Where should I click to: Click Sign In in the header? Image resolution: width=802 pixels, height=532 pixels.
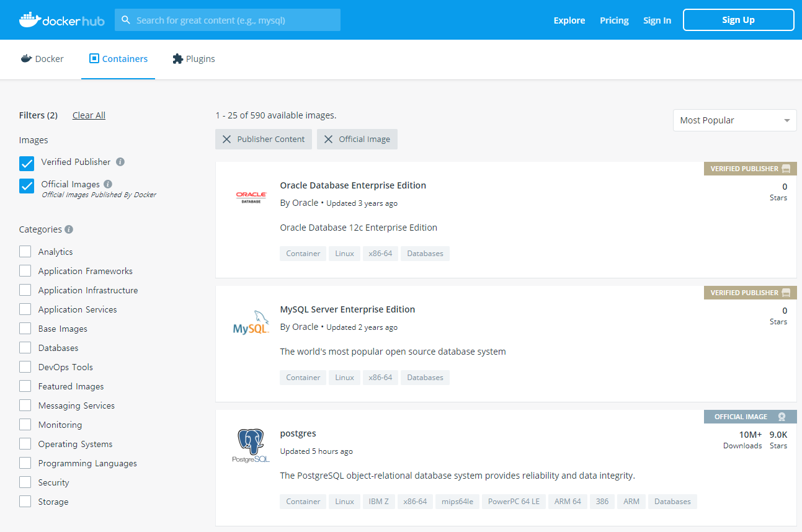[x=657, y=20]
